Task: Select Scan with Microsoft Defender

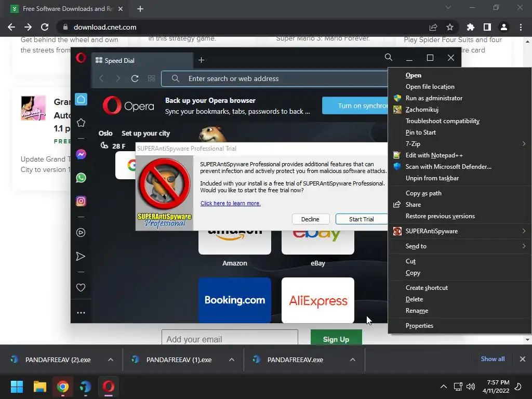Action: (460, 167)
